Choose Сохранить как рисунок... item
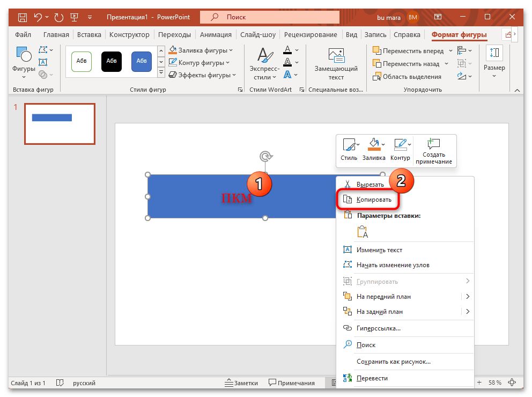532x397 pixels. click(x=405, y=362)
